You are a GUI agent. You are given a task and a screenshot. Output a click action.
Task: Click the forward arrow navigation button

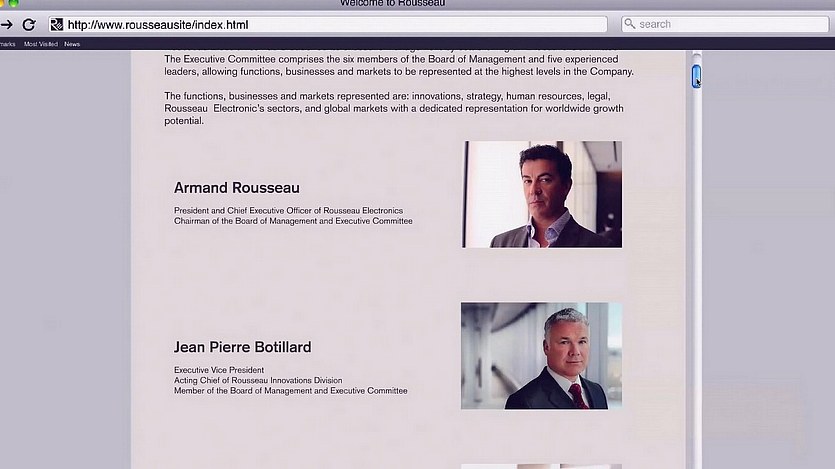click(6, 24)
